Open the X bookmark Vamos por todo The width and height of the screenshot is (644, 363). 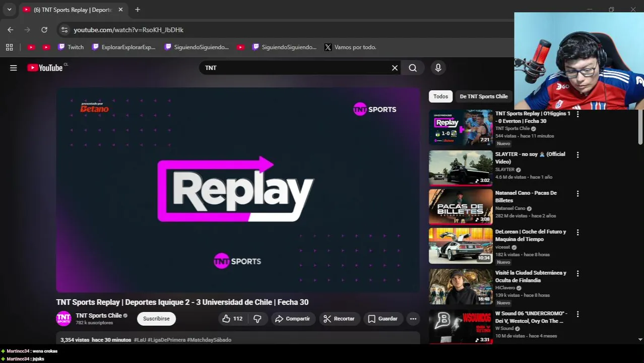tap(350, 47)
